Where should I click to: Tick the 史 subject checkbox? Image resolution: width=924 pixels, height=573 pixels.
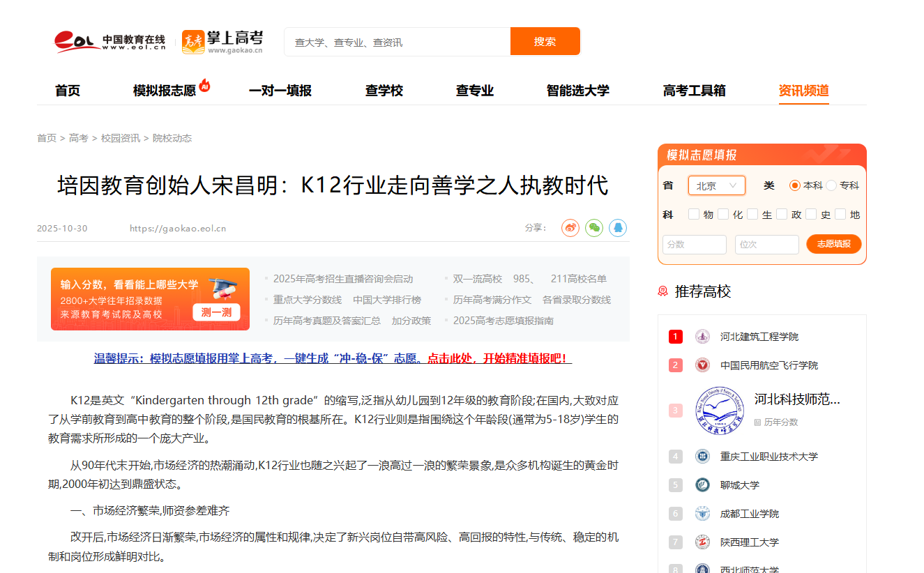coord(811,215)
